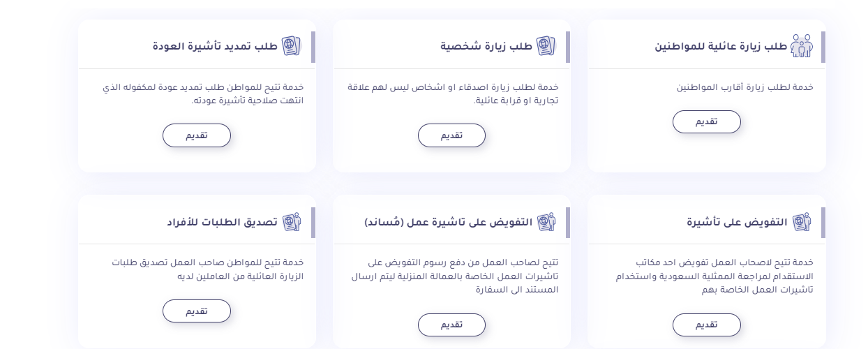Click تقديم under تصديق الطلبات للأفراد

click(x=196, y=311)
